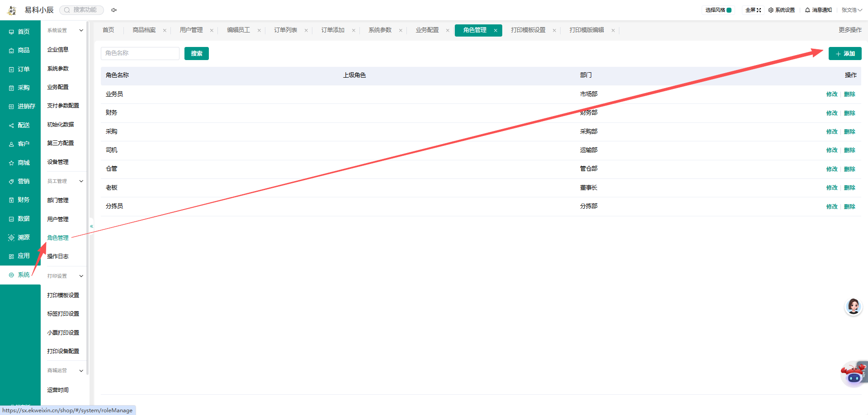Click the 添加 add role button
The width and height of the screenshot is (868, 415).
[x=845, y=54]
